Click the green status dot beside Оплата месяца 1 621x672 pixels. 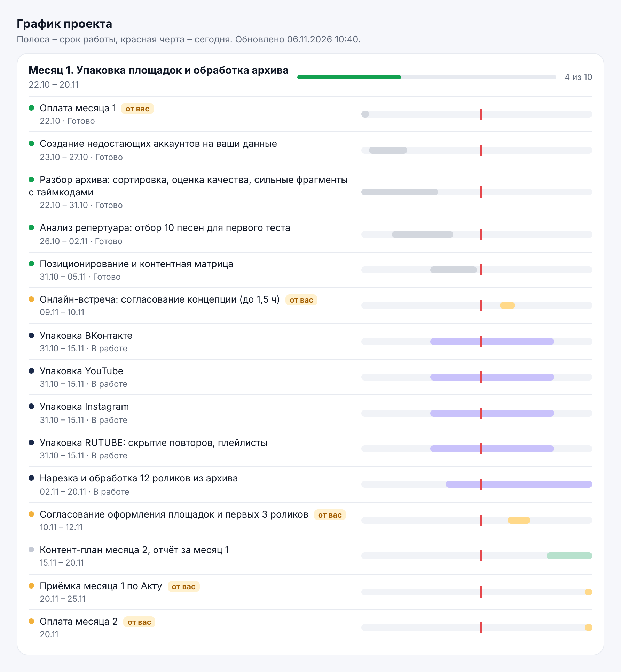pyautogui.click(x=31, y=108)
